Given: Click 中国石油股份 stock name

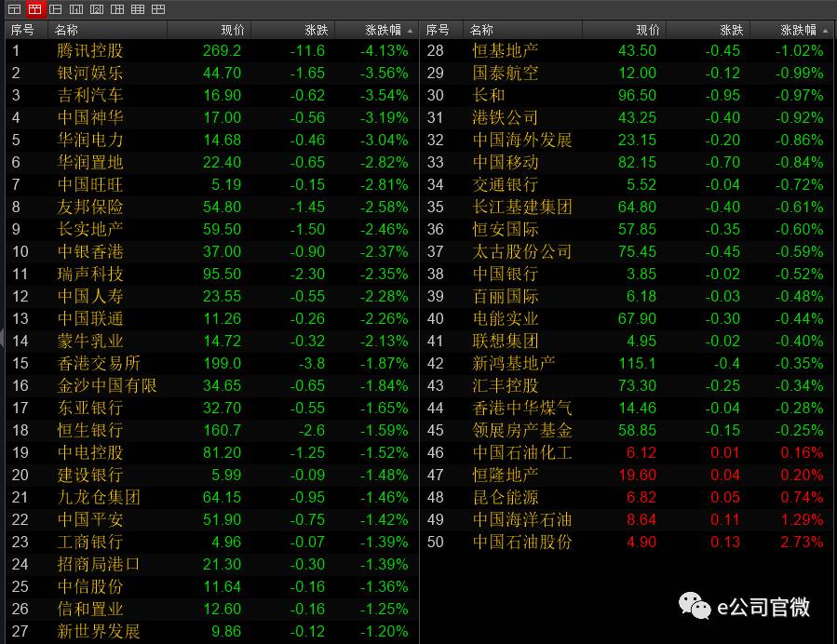Looking at the screenshot, I should coord(522,542).
